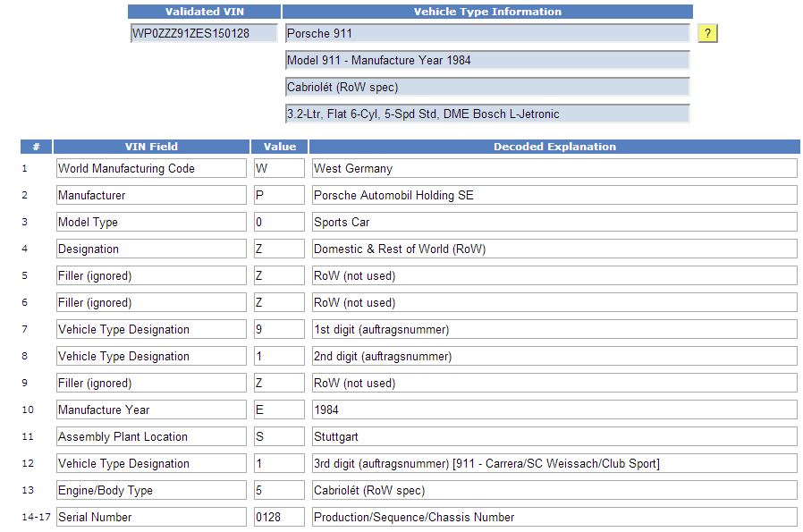Select the Serial Number field
803x532 pixels.
pyautogui.click(x=151, y=517)
